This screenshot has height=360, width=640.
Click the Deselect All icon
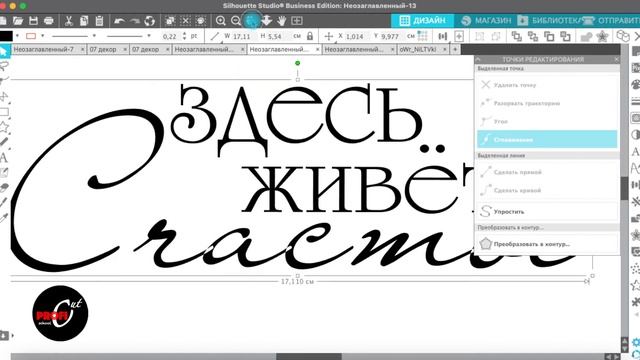pyautogui.click(x=185, y=21)
